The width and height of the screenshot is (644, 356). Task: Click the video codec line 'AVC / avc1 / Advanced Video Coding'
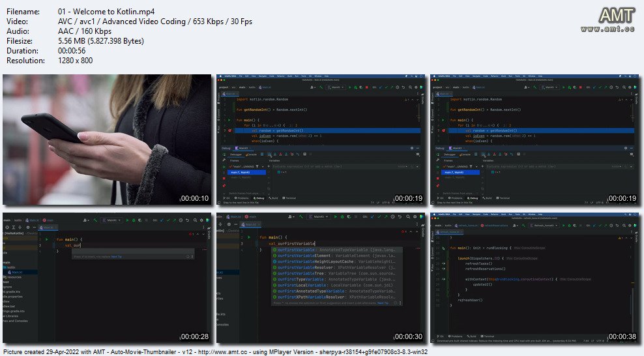pyautogui.click(x=123, y=22)
